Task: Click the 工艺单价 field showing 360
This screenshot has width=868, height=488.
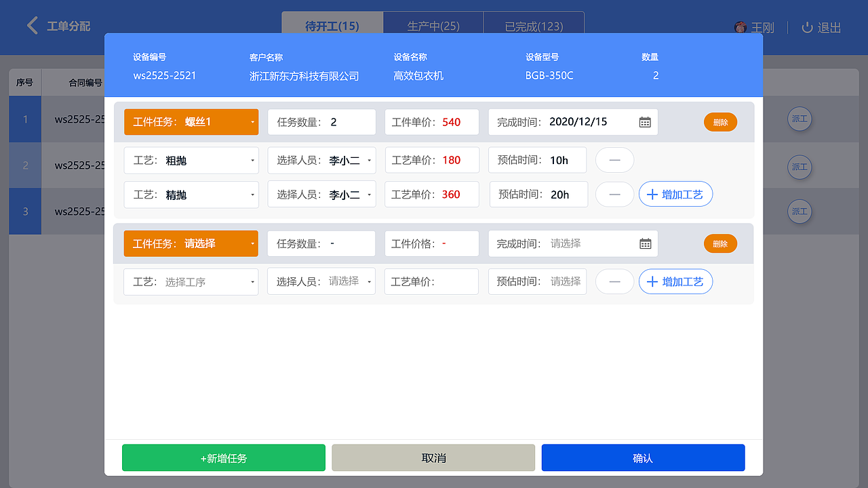Action: [x=432, y=195]
